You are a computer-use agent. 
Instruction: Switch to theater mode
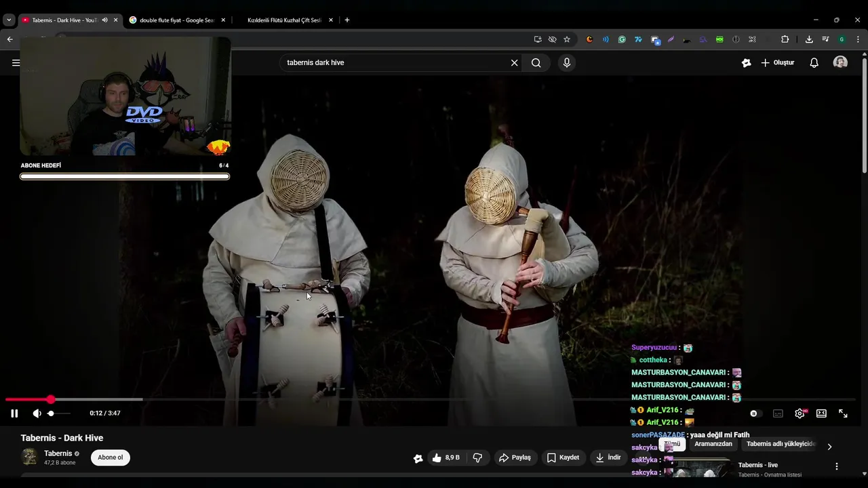coord(821,413)
